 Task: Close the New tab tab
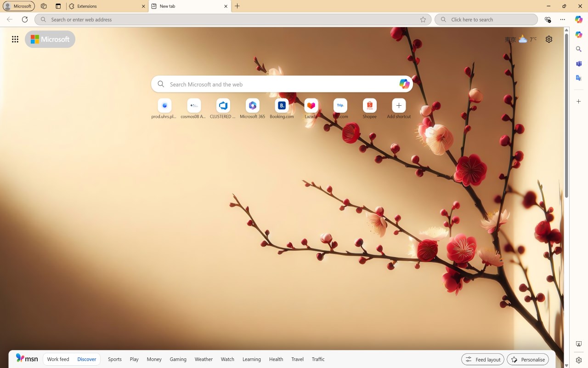pyautogui.click(x=226, y=6)
